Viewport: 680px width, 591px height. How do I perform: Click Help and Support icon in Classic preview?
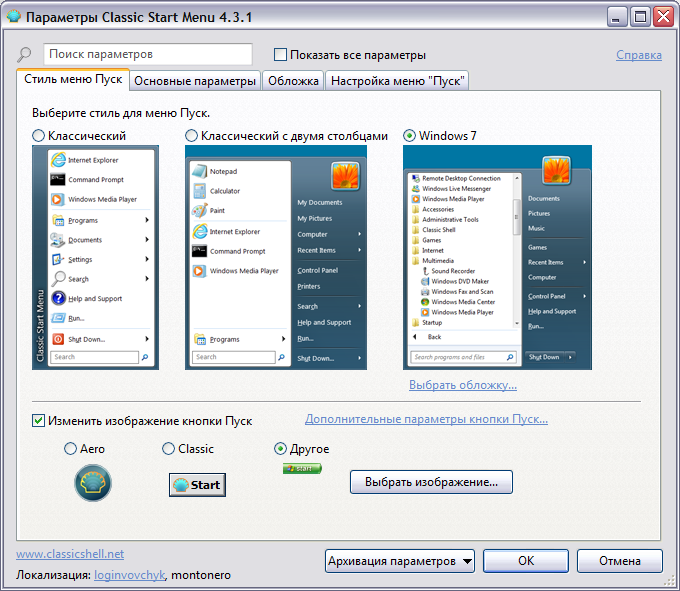[58, 298]
